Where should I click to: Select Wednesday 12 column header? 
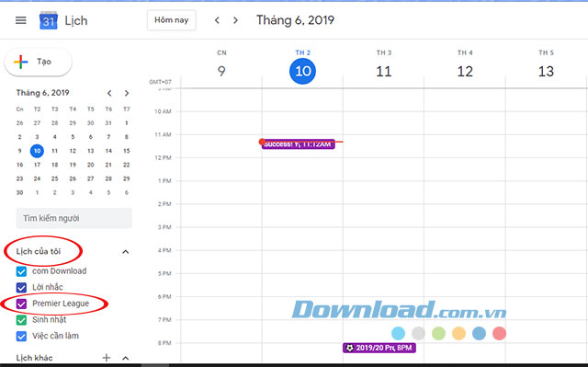point(465,71)
